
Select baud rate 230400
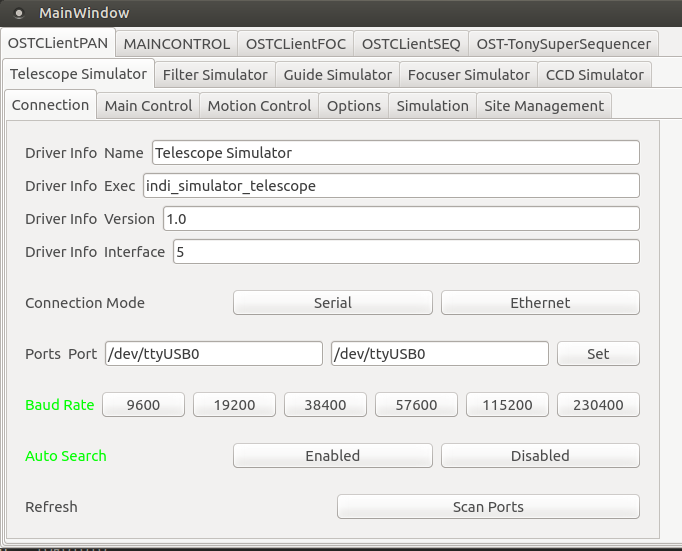point(598,405)
